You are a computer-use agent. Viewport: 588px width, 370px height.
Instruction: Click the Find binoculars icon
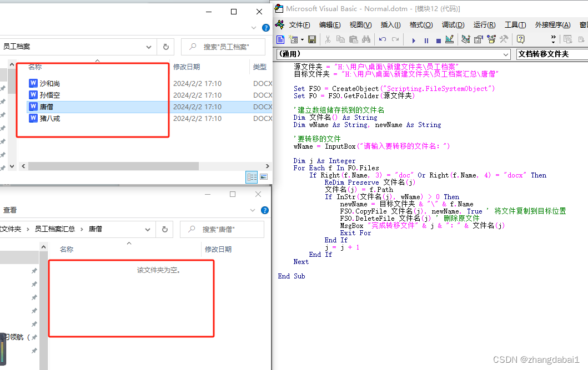pyautogui.click(x=366, y=39)
